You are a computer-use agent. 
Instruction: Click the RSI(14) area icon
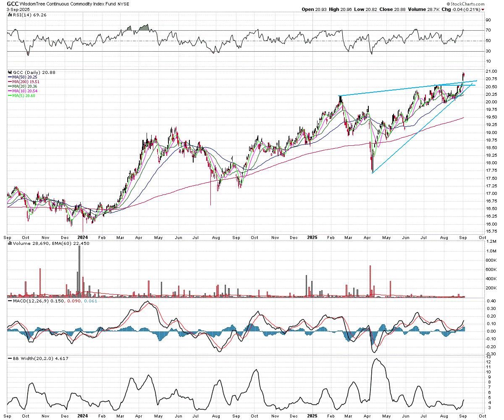click(x=9, y=15)
